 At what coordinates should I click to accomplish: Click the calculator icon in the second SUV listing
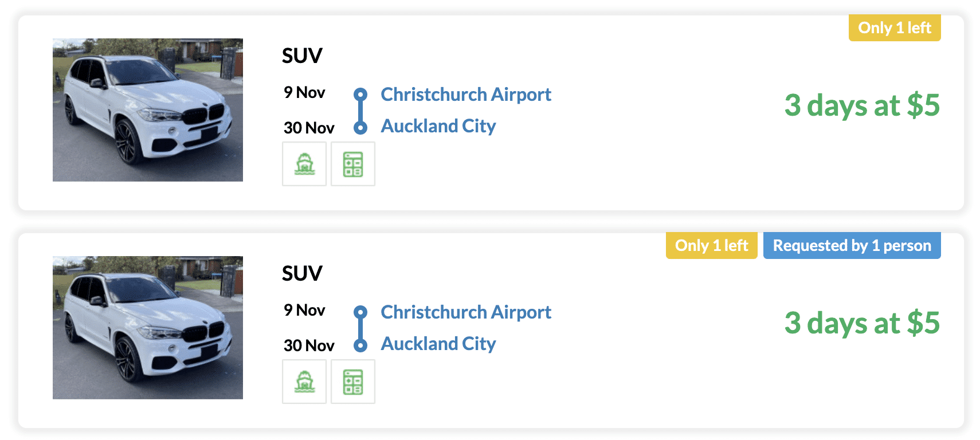click(353, 382)
